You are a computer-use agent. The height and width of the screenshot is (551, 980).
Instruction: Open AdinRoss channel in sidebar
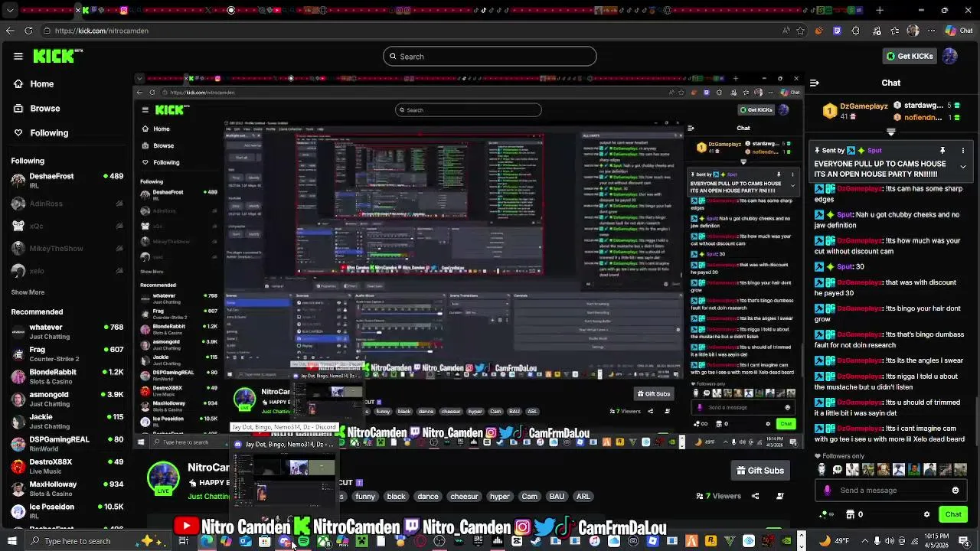[x=67, y=204]
